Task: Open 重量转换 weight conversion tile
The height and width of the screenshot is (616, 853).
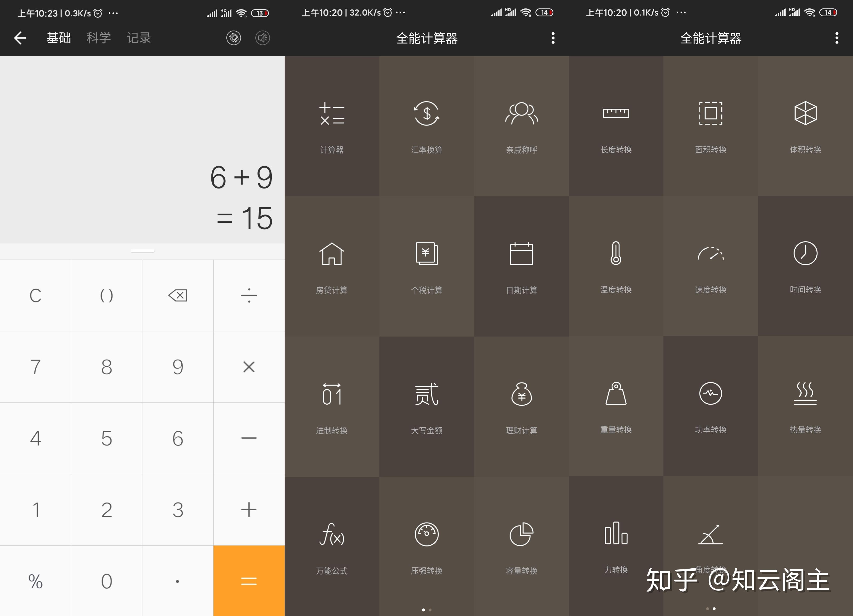Action: point(616,406)
